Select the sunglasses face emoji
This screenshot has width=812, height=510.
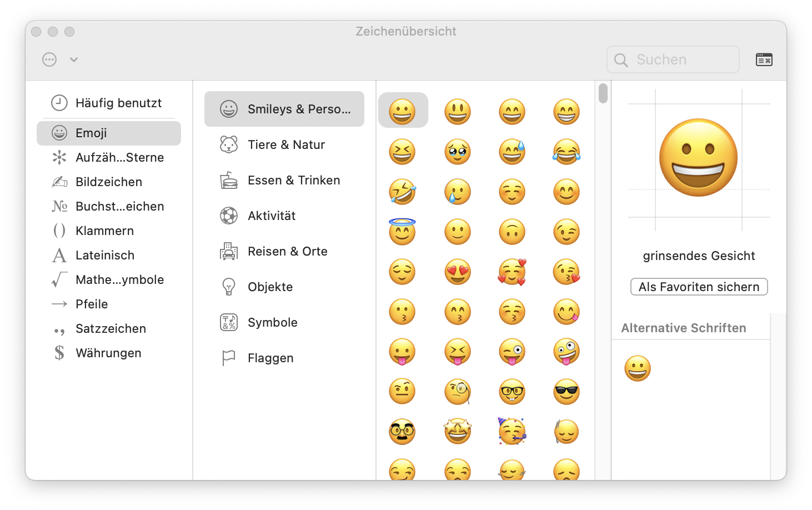tap(567, 392)
